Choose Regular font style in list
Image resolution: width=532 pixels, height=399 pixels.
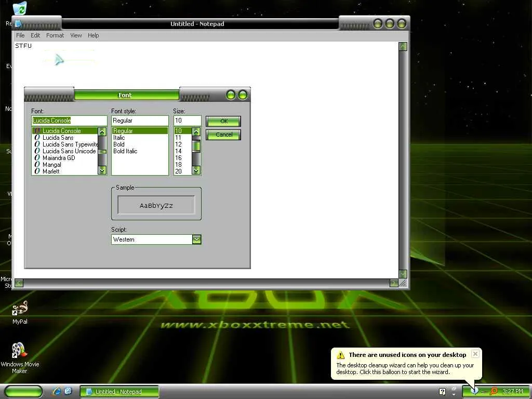(x=140, y=130)
